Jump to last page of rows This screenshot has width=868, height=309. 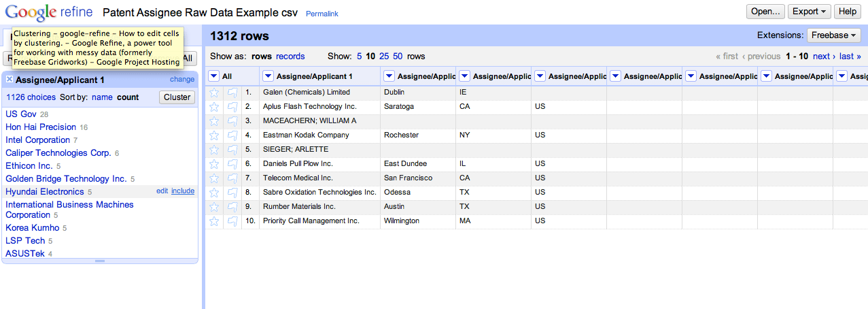850,56
